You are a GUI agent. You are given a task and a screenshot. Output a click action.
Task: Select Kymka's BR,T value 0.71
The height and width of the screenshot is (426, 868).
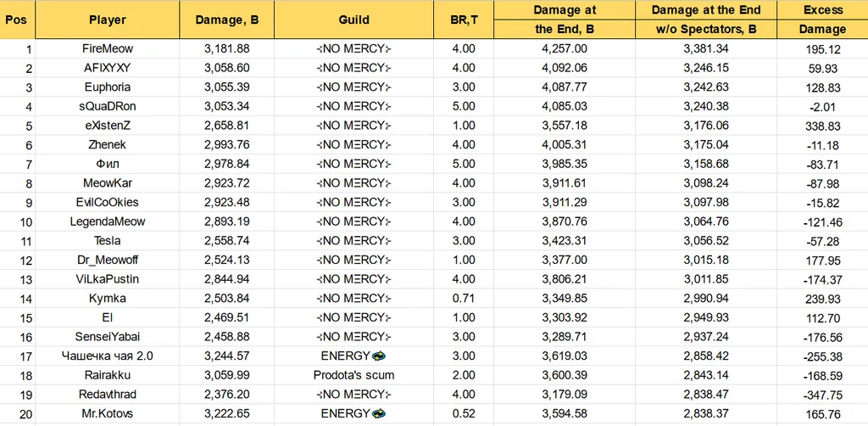click(x=464, y=299)
